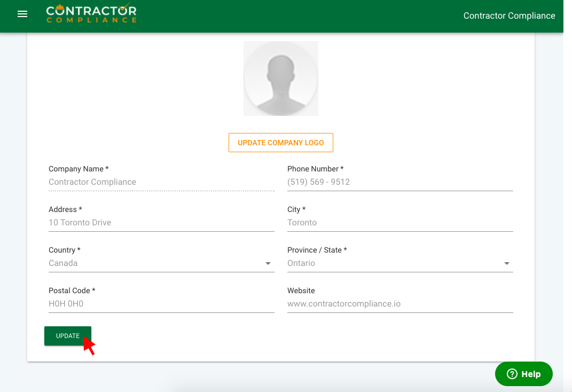Image resolution: width=572 pixels, height=392 pixels.
Task: Focus the Phone Number input field
Action: (x=399, y=182)
